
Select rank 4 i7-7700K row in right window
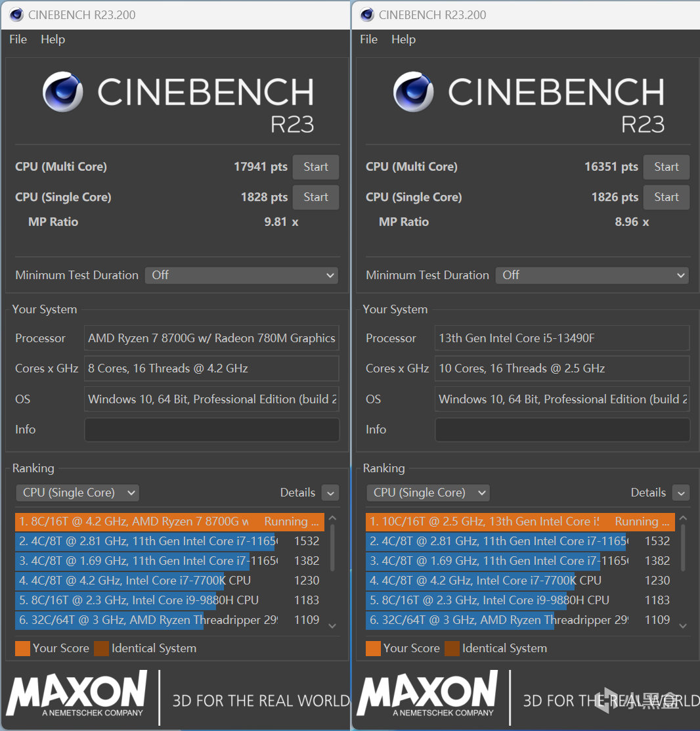[520, 581]
